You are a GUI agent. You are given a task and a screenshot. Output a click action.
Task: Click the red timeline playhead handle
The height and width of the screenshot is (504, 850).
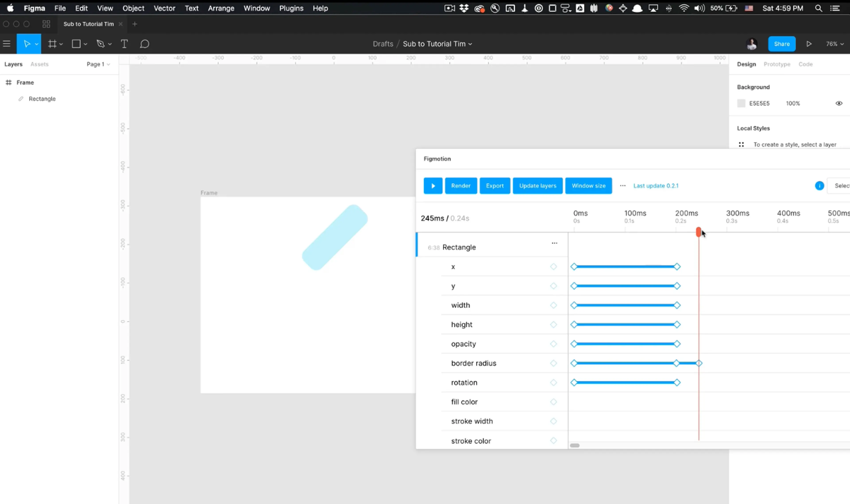(x=698, y=232)
